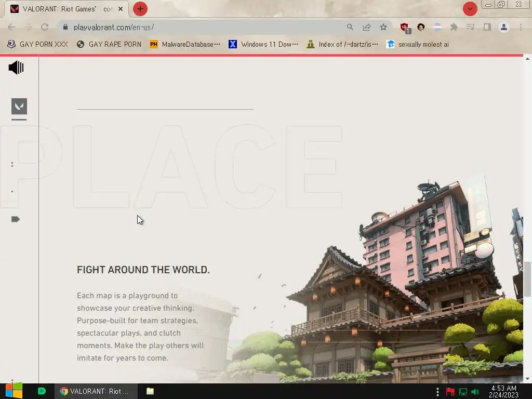This screenshot has height=399, width=532.
Task: Open the file explorer folder taskbar icon
Action: pos(150,391)
